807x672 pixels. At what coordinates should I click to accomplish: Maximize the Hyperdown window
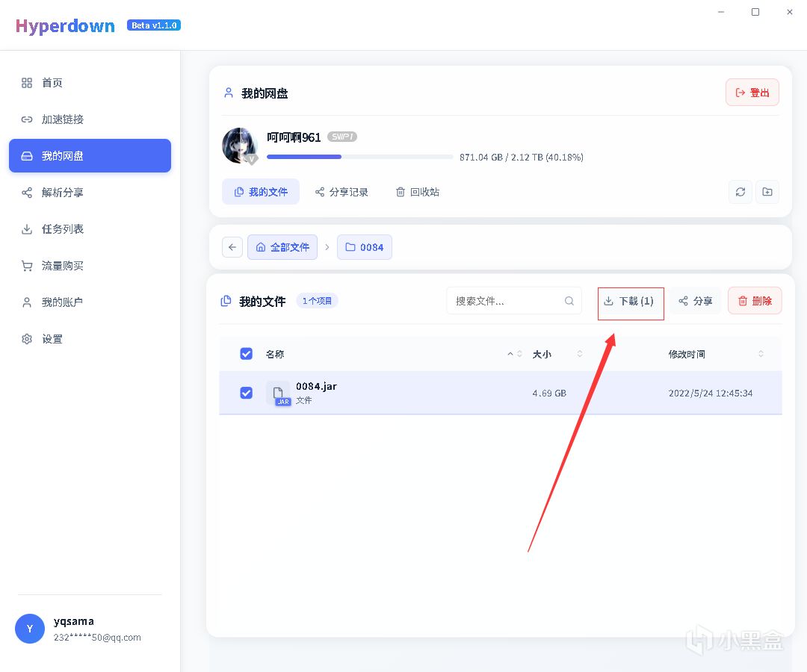(755, 12)
